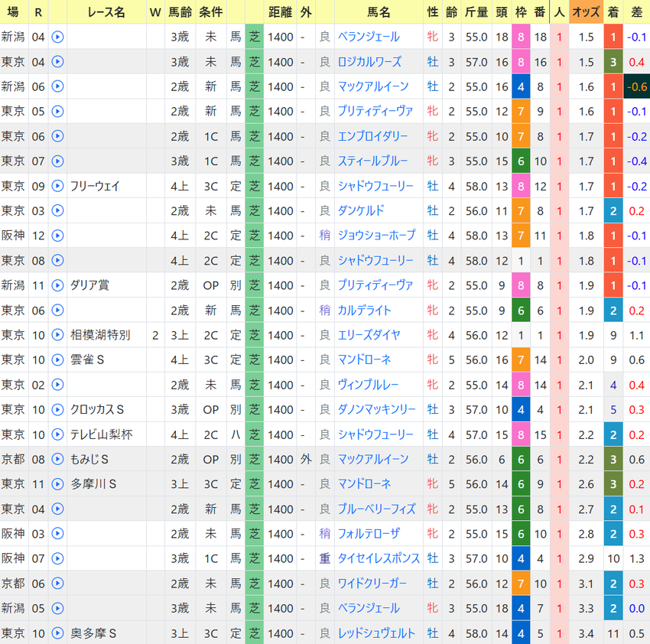650x644 pixels.
Task: Click the レース名 column header
Action: (x=106, y=11)
